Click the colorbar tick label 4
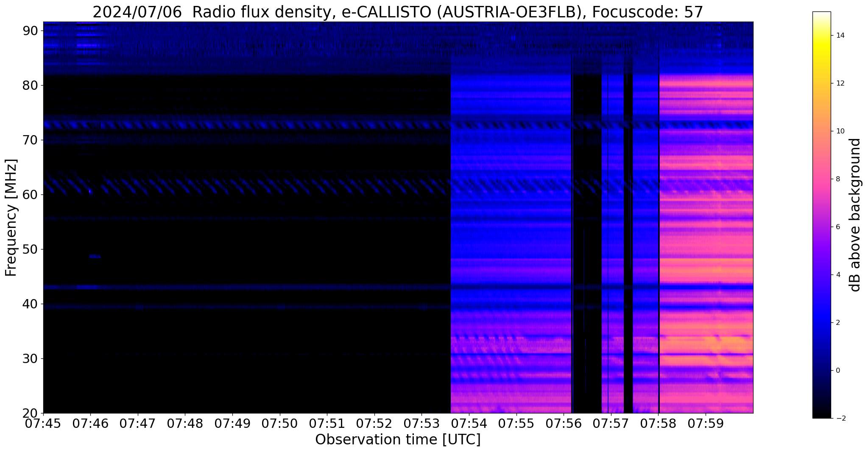The height and width of the screenshot is (452, 868). 837,275
